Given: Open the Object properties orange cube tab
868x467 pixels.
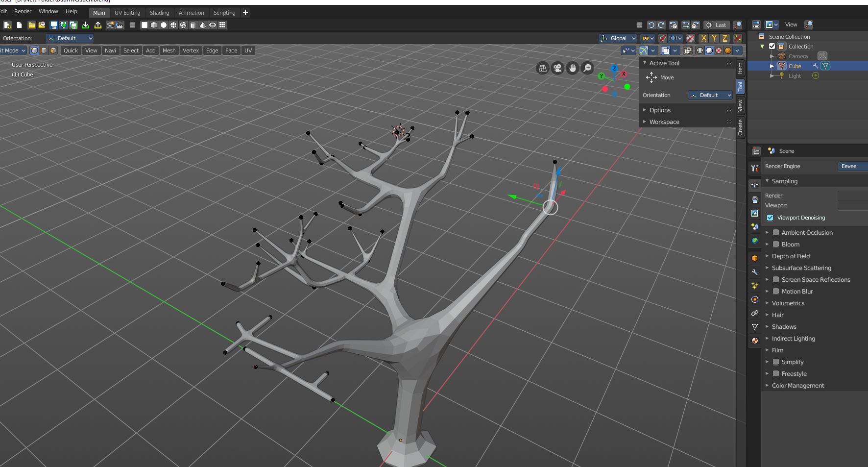Looking at the screenshot, I should coord(755,258).
